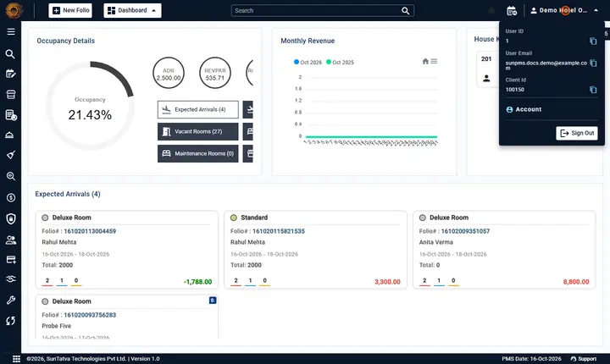Open the Support link in footer
610x364 pixels.
(584, 359)
